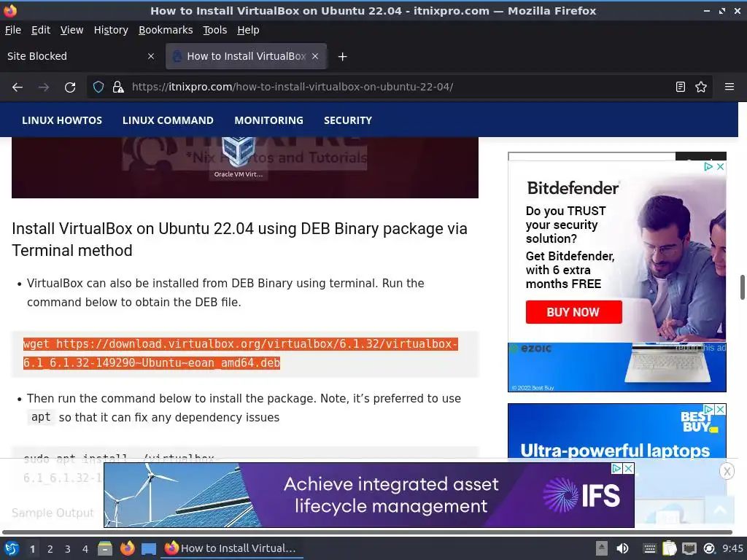747x560 pixels.
Task: Click the taskbar clock
Action: (x=732, y=548)
